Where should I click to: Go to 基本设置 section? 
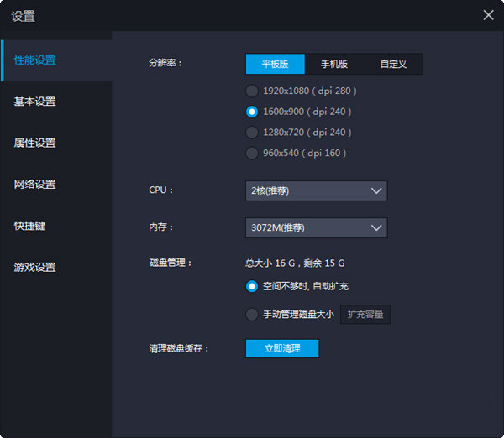(35, 102)
